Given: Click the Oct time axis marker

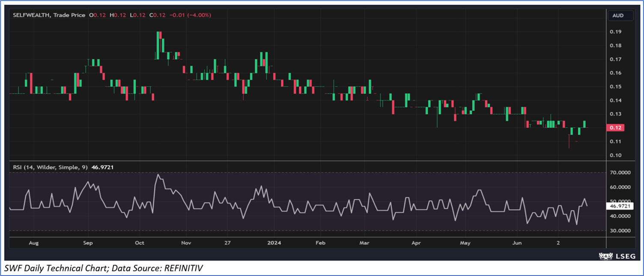Looking at the screenshot, I should tap(139, 243).
